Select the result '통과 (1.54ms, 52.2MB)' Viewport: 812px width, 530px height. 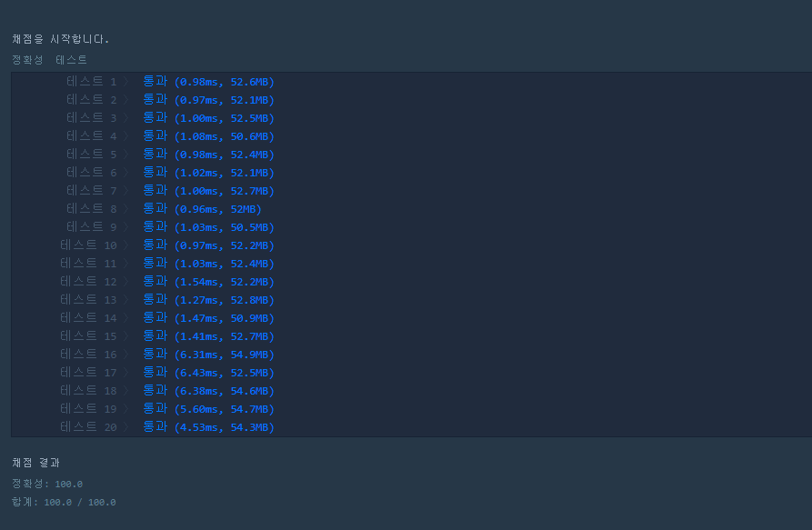click(x=209, y=282)
